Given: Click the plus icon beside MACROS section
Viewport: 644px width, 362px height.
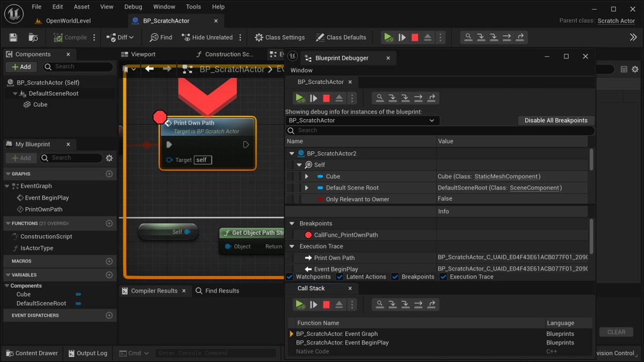Looking at the screenshot, I should coord(109,261).
